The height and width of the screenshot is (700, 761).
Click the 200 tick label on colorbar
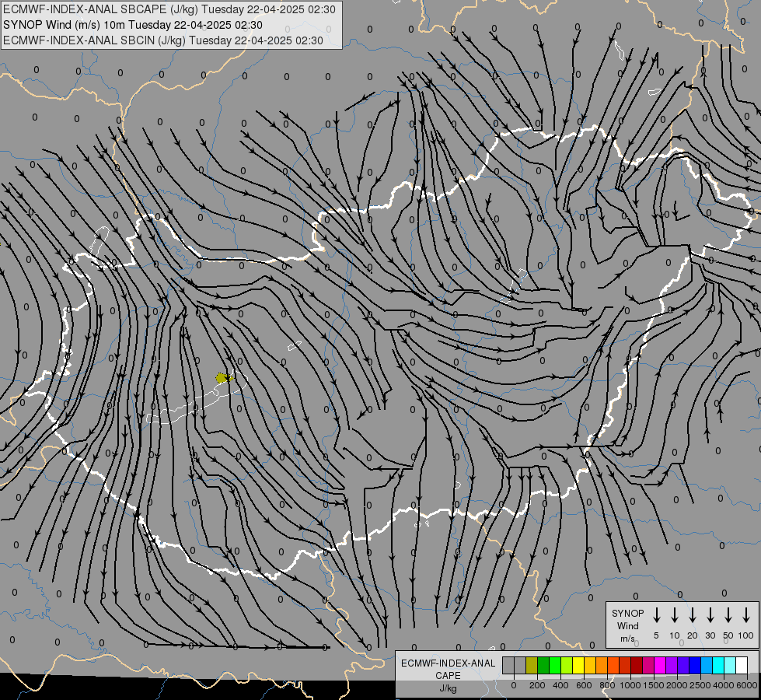pyautogui.click(x=537, y=685)
